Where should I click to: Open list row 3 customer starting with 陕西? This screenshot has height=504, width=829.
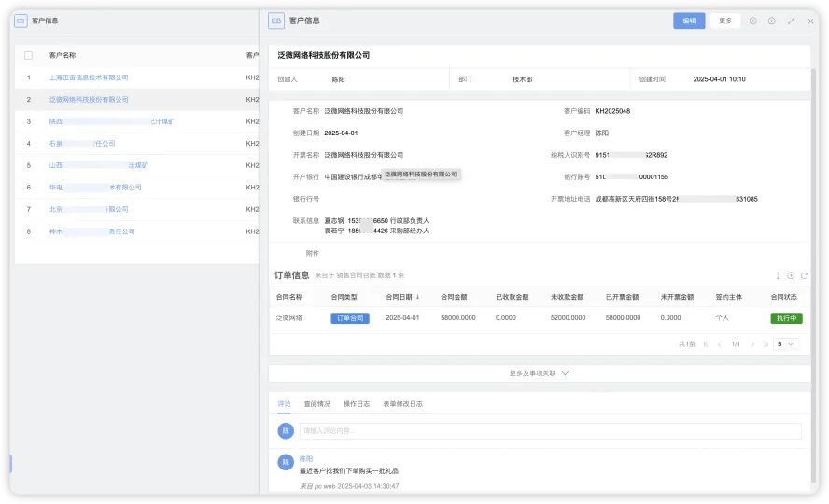(111, 121)
